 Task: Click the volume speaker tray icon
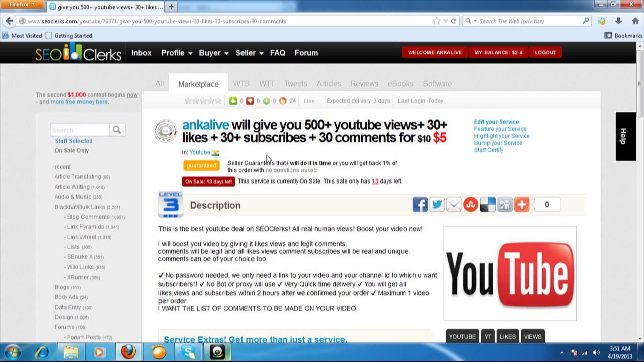click(596, 352)
